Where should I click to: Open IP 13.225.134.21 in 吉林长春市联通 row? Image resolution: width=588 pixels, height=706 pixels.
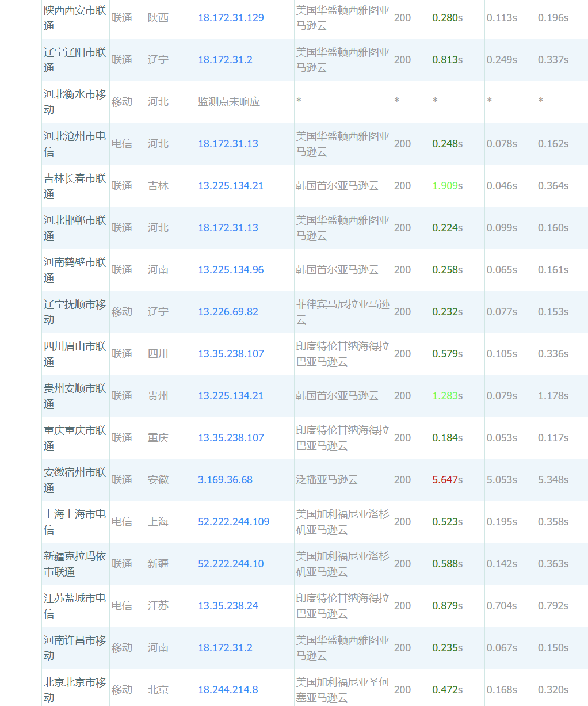pyautogui.click(x=230, y=186)
